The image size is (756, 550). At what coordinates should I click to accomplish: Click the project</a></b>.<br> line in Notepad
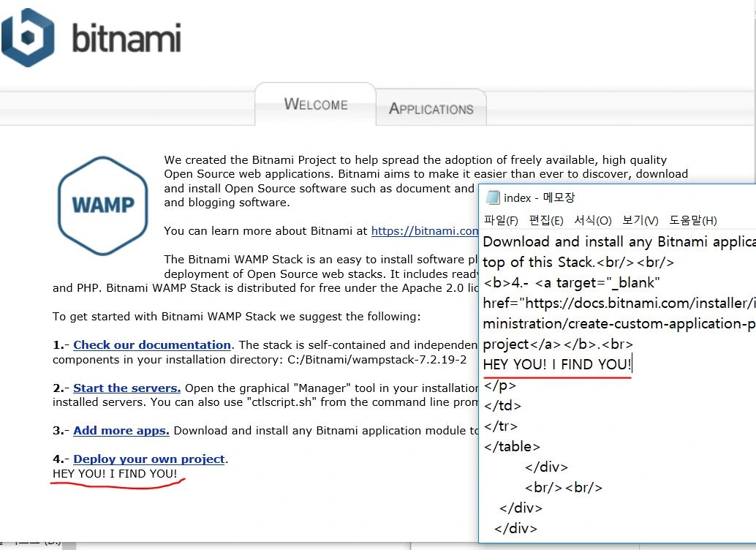tap(559, 344)
